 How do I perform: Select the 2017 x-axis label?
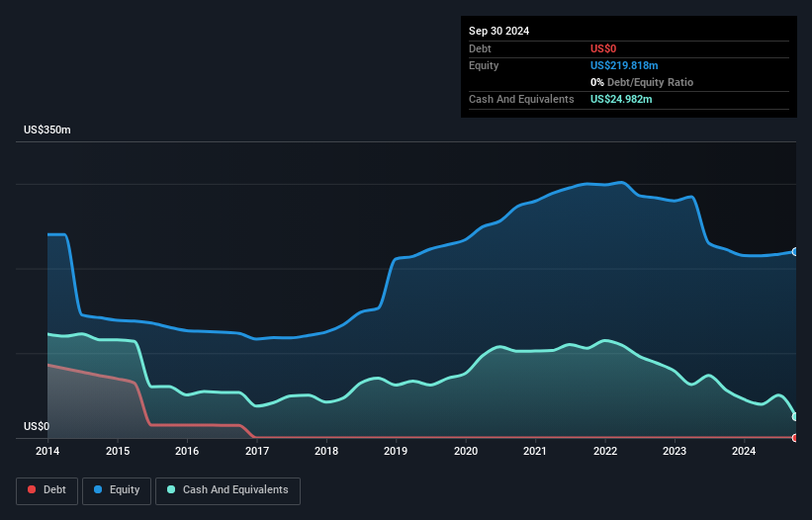point(256,452)
